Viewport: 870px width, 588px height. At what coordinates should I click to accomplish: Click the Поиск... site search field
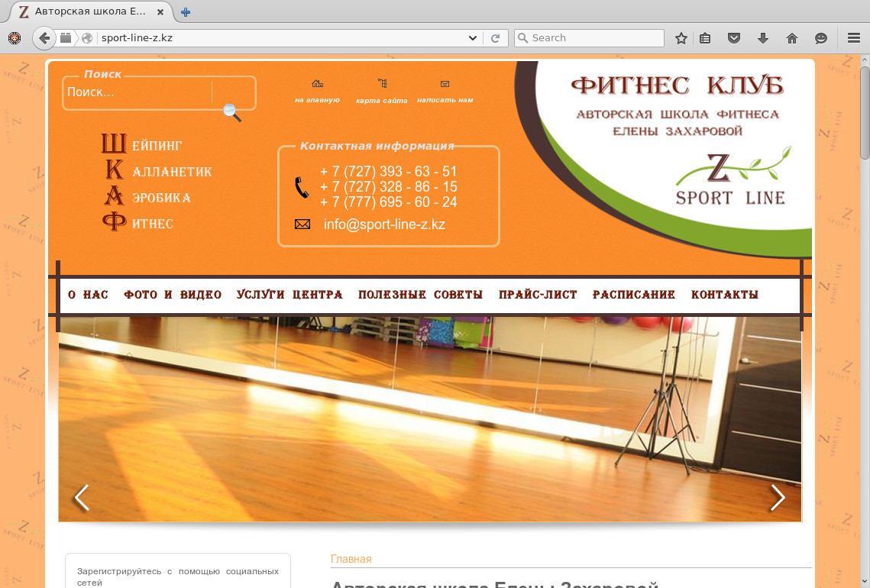pyautogui.click(x=139, y=92)
